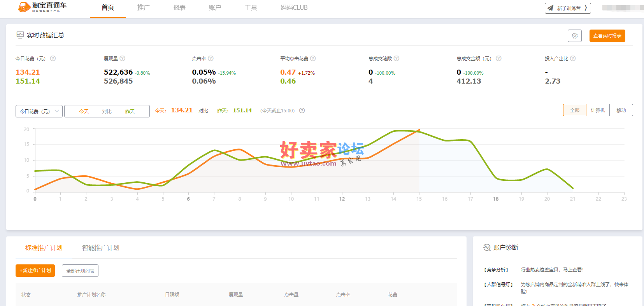Select the 移动 device filter
The width and height of the screenshot is (644, 306).
click(x=621, y=110)
